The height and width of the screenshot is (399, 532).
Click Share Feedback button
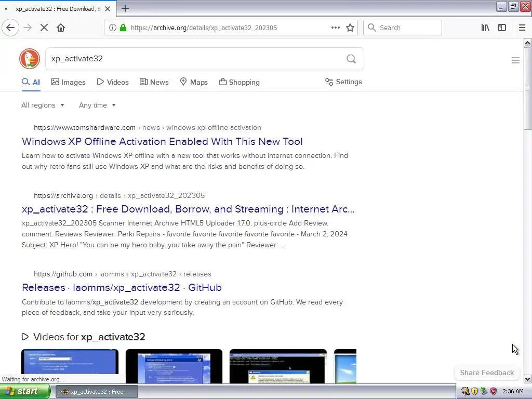487,373
